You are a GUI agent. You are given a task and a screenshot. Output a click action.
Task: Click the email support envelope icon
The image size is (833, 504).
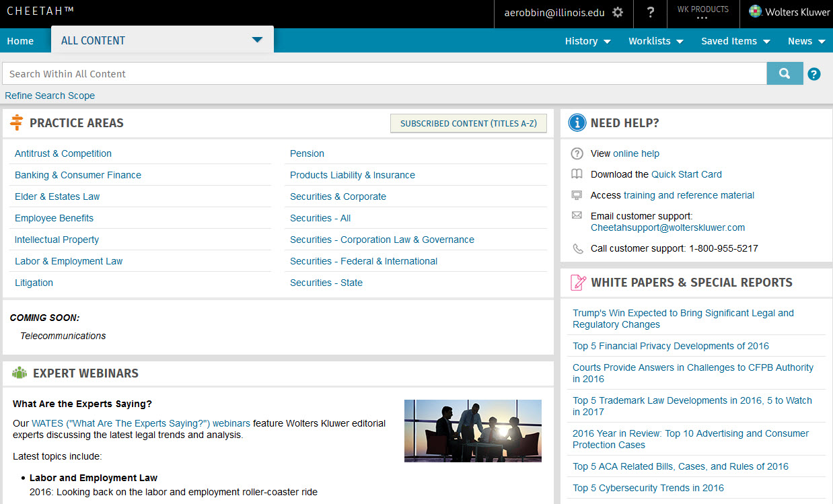[577, 215]
